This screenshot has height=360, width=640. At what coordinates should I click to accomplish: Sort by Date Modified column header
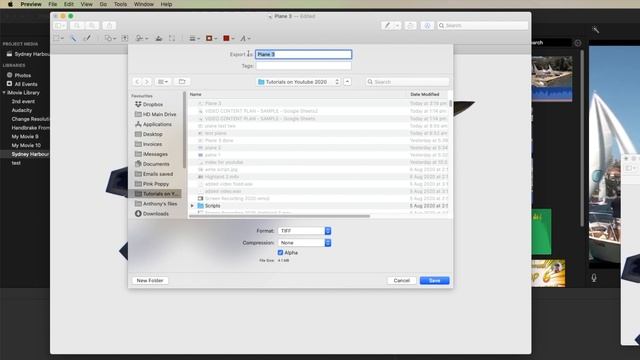pyautogui.click(x=425, y=94)
